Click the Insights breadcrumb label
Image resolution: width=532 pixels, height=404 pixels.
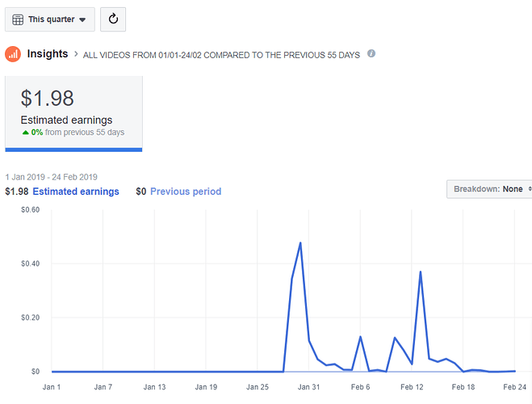(x=48, y=53)
